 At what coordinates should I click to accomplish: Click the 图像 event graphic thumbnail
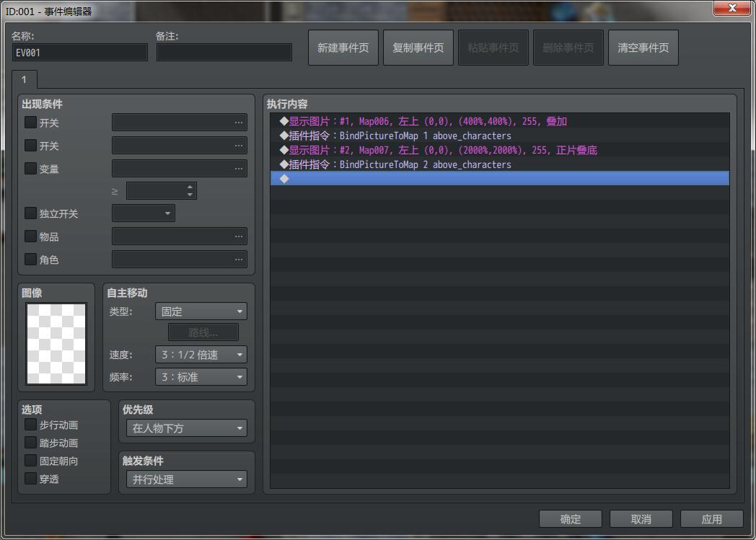pyautogui.click(x=56, y=343)
